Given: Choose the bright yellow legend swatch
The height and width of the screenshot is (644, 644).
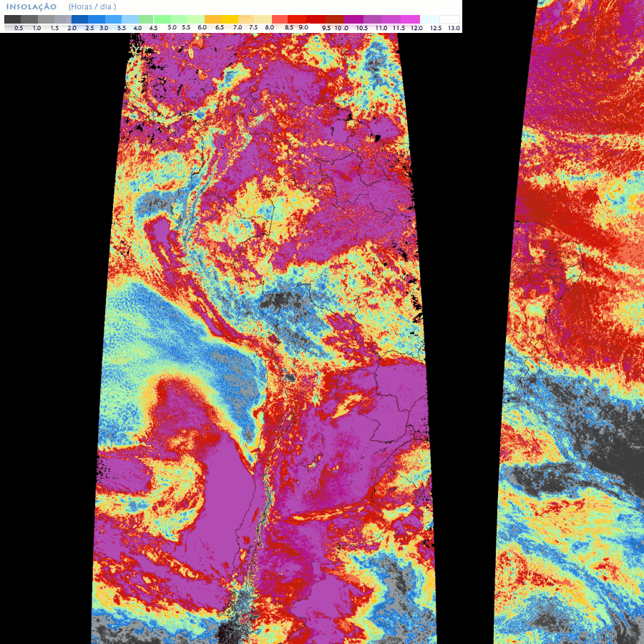Looking at the screenshot, I should [230, 19].
